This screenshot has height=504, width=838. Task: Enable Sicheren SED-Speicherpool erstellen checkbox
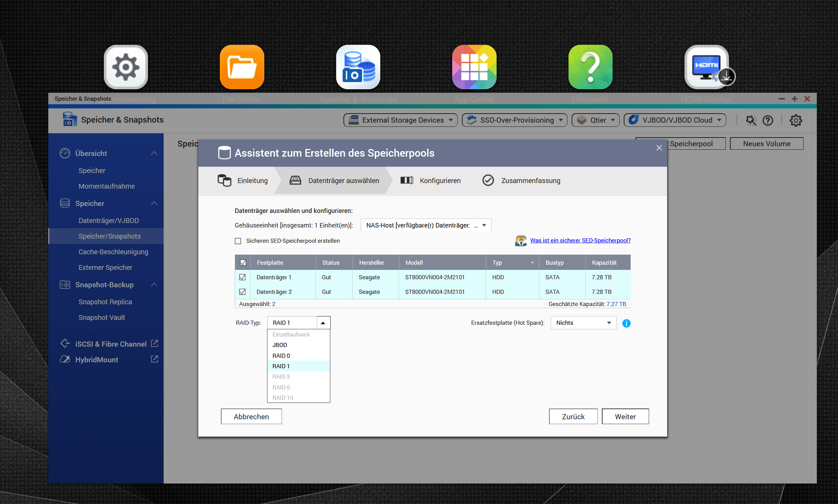tap(238, 241)
